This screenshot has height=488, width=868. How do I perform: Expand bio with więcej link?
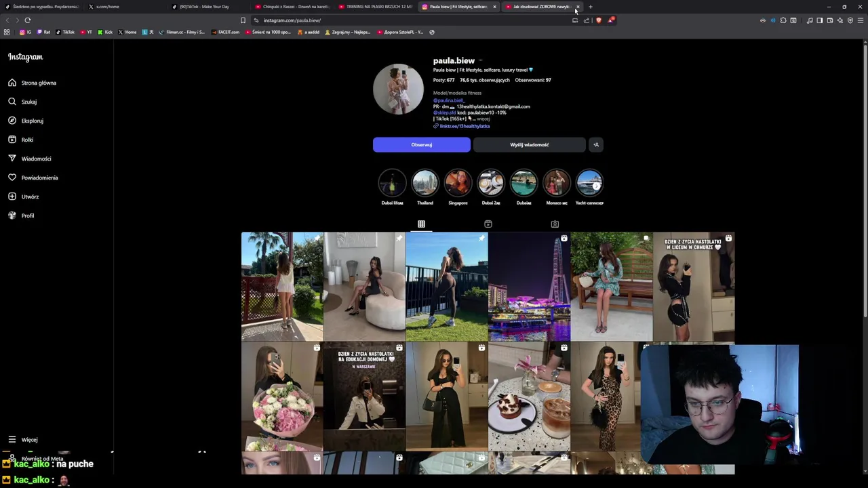(x=483, y=119)
